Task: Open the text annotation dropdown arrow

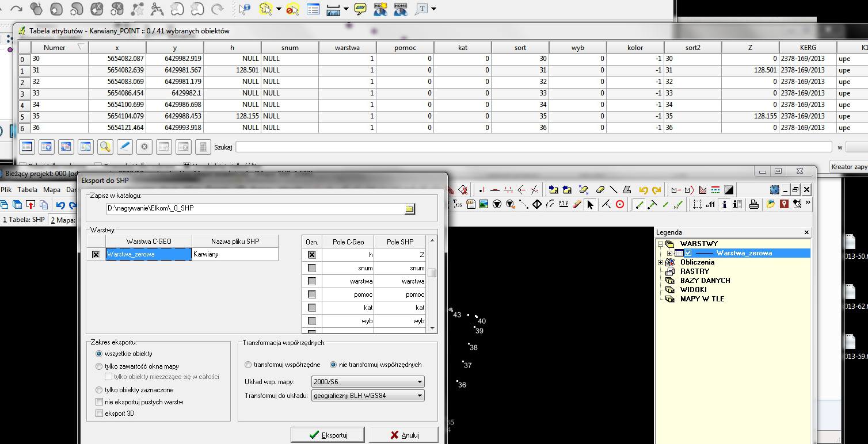Action: coord(433,9)
